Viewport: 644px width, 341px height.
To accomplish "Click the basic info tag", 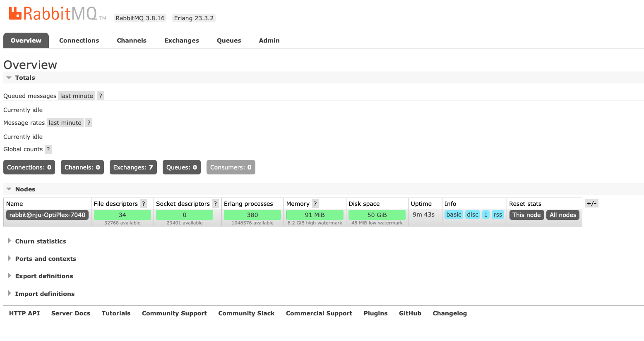I will [454, 215].
